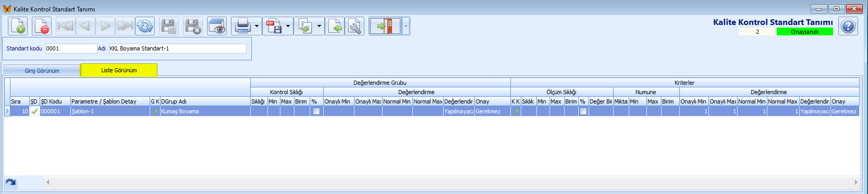
Task: Save the record with the floppy check icon
Action: (x=169, y=26)
